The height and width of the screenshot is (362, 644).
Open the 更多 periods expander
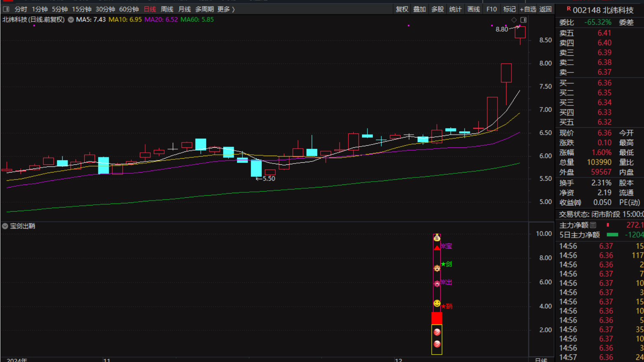(x=226, y=9)
